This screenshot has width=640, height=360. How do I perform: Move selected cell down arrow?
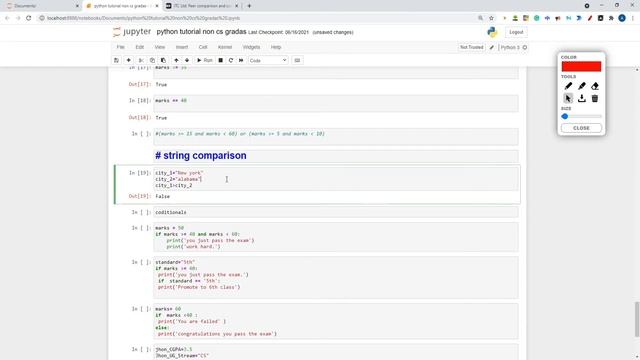point(187,60)
